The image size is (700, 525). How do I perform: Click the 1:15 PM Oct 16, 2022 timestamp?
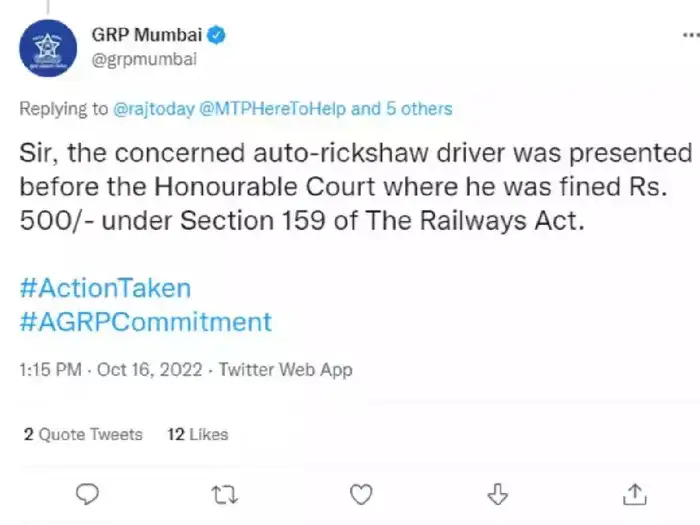pos(110,370)
